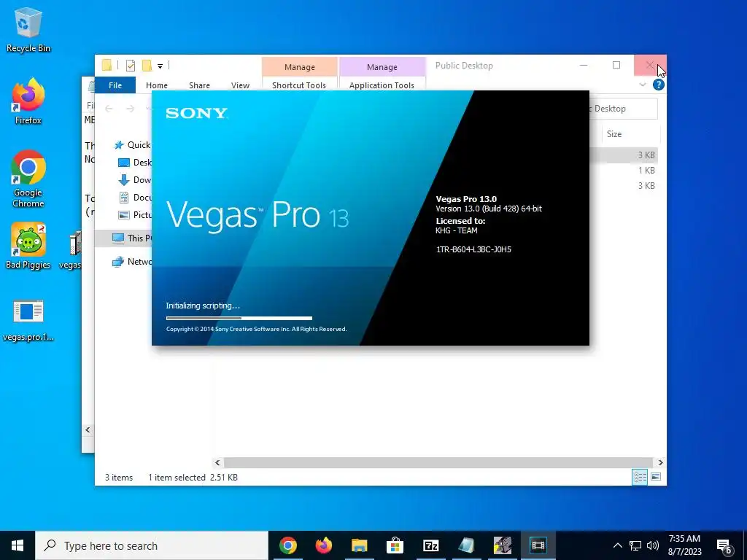The image size is (747, 560).
Task: Go back using Explorer's back arrow
Action: point(109,109)
